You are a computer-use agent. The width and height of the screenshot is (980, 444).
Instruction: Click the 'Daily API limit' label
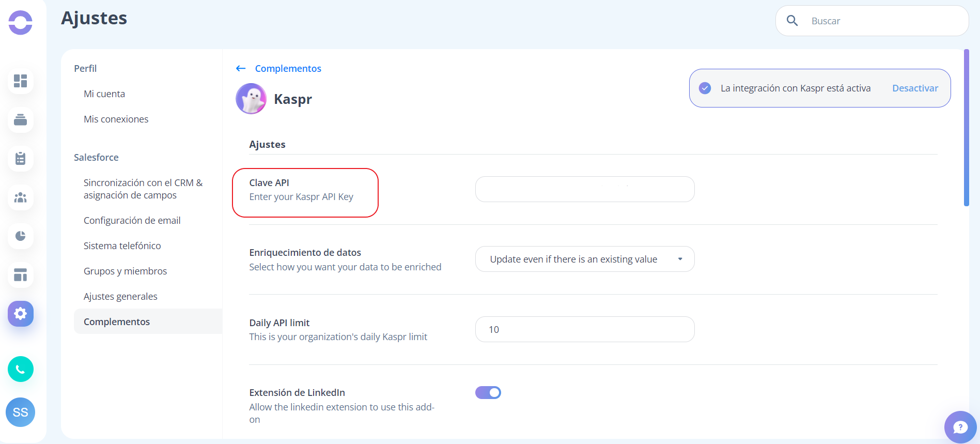(279, 323)
